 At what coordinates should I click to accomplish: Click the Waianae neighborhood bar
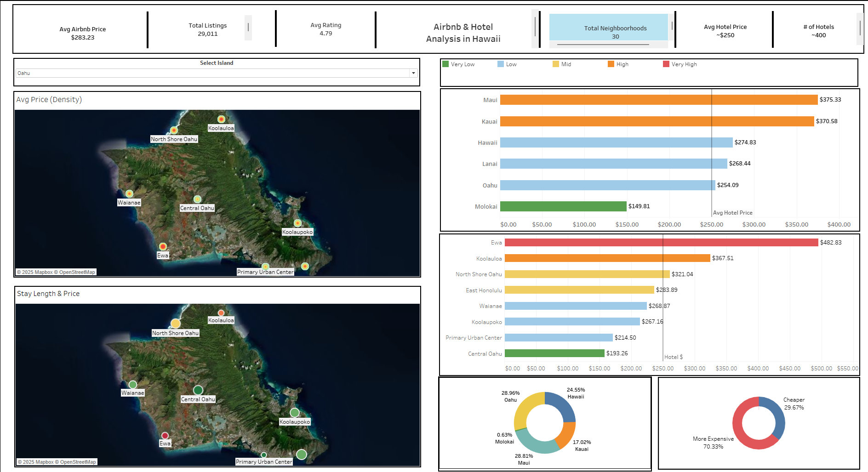coord(576,306)
